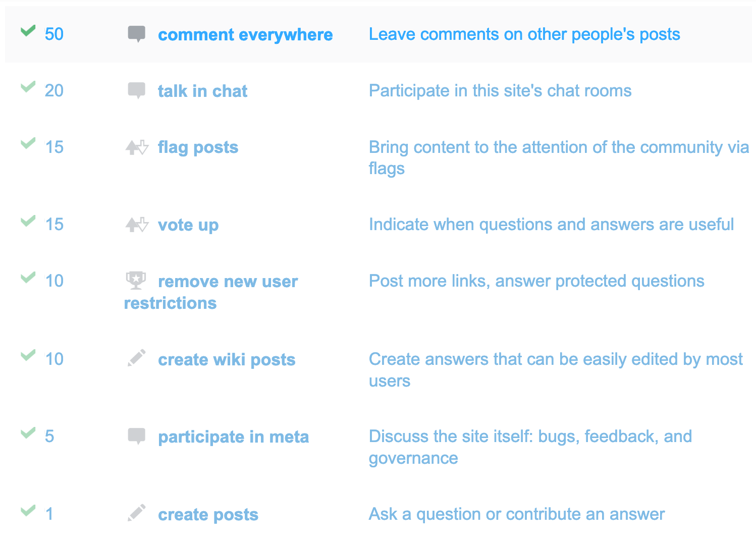
Task: Click the speech bubble icon next to 'talk in chat'
Action: click(x=136, y=90)
